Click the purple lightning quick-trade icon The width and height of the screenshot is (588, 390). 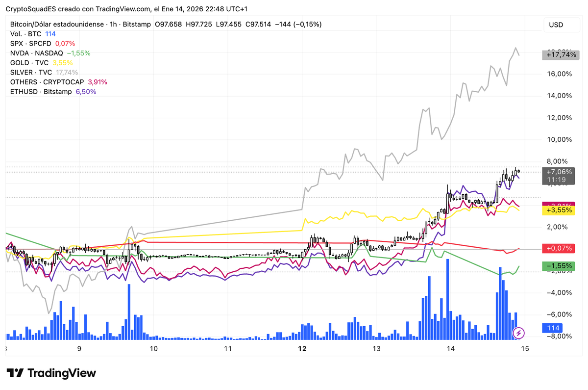click(x=518, y=333)
